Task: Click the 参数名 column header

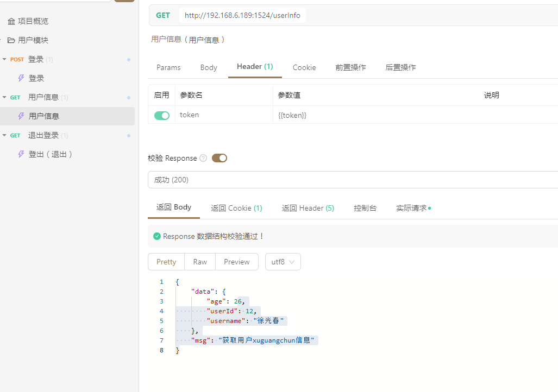Action: [x=191, y=95]
